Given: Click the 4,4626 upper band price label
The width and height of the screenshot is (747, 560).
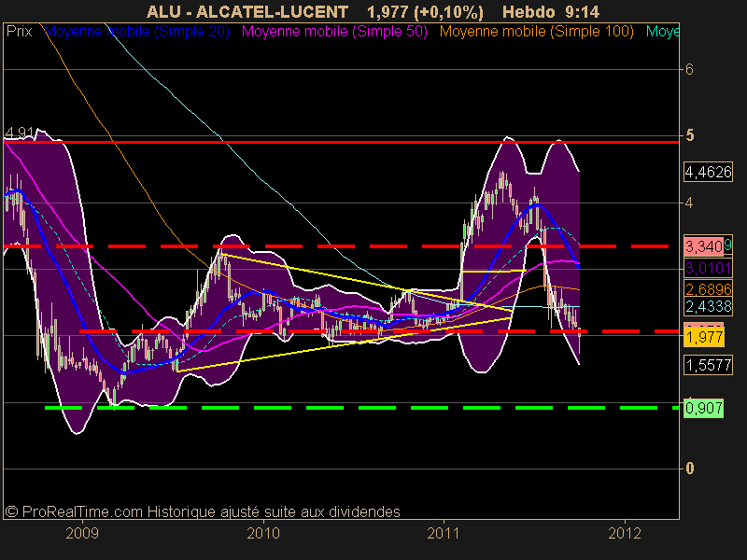Looking at the screenshot, I should pyautogui.click(x=708, y=172).
